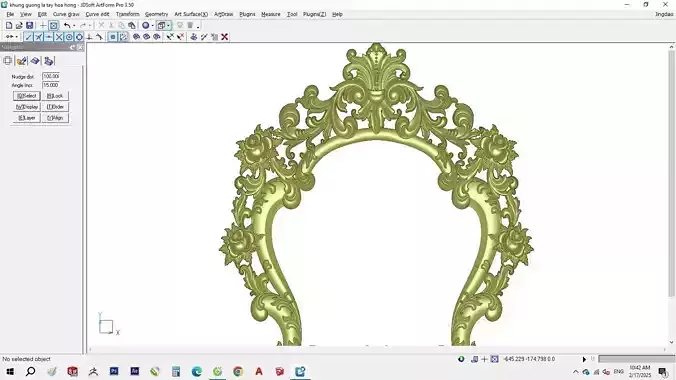Click the Angle incr. input field
Viewport: 676px width, 380px height.
[51, 85]
